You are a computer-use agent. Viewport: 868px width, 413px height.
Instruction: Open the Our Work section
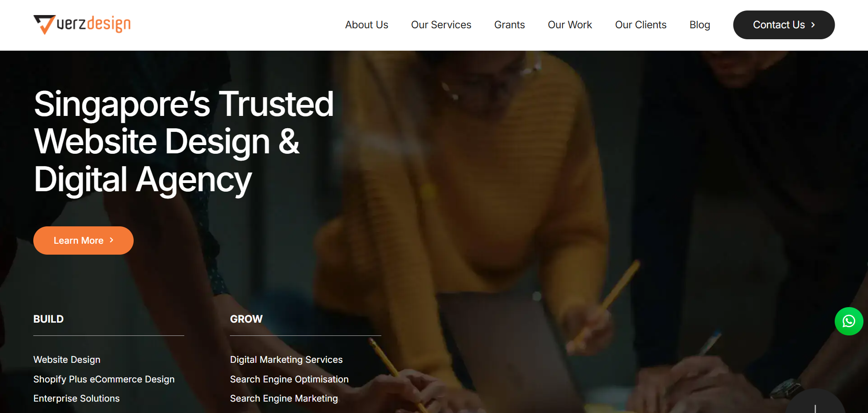[x=570, y=25]
